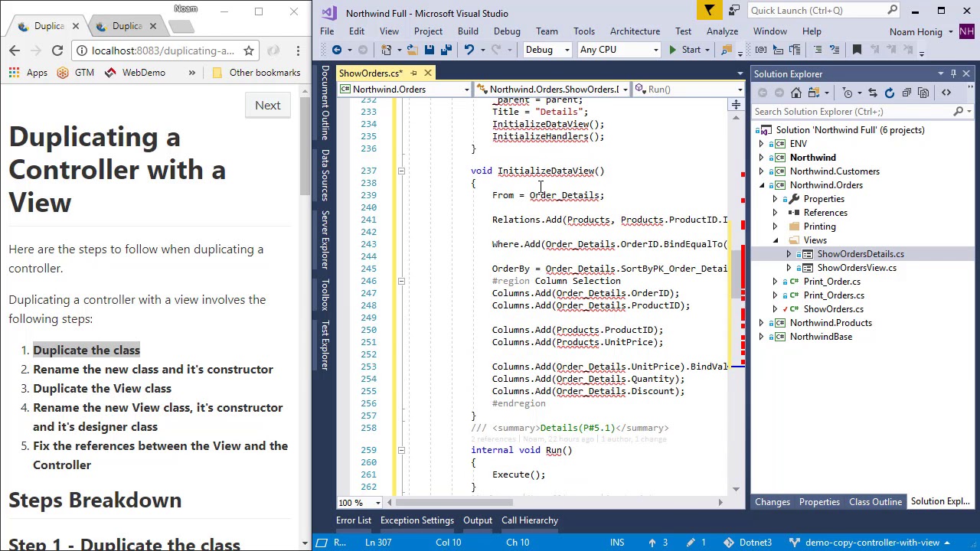Reload the browser page

pyautogui.click(x=57, y=51)
